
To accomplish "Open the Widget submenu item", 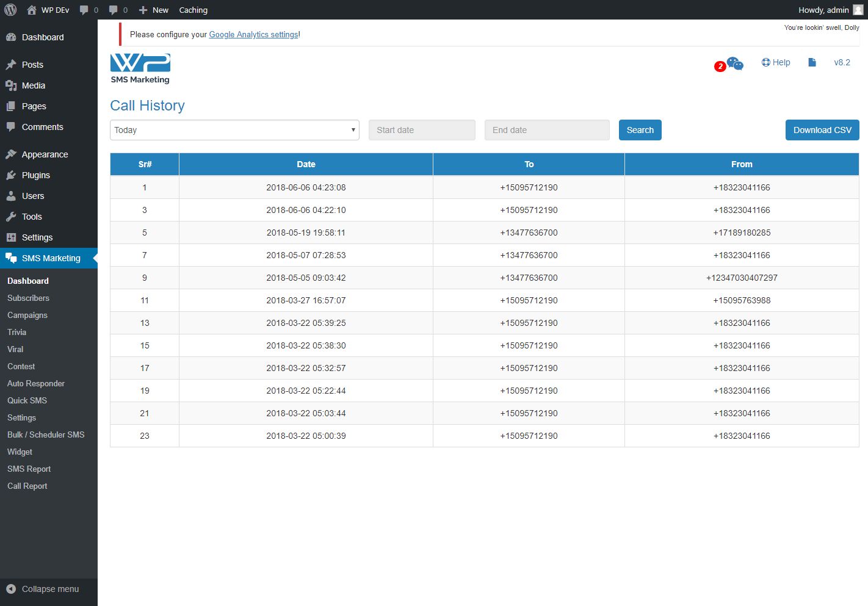I will point(20,452).
